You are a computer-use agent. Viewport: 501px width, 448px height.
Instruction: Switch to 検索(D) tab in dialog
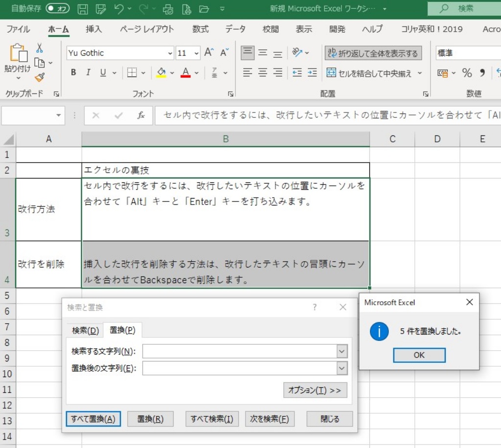click(85, 331)
